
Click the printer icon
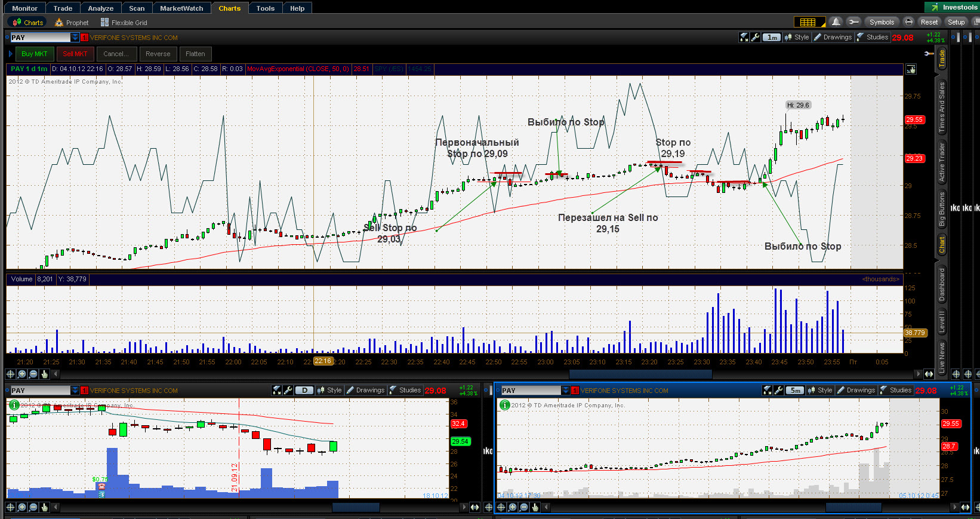tap(908, 22)
